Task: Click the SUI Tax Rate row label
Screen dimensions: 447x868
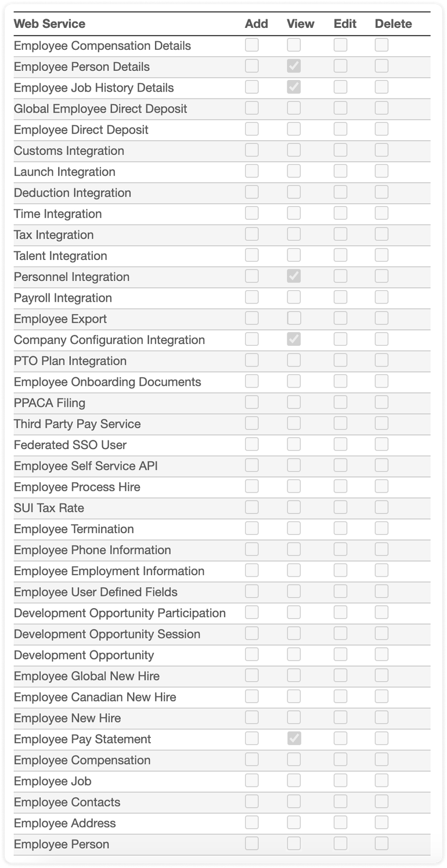Action: pyautogui.click(x=49, y=508)
